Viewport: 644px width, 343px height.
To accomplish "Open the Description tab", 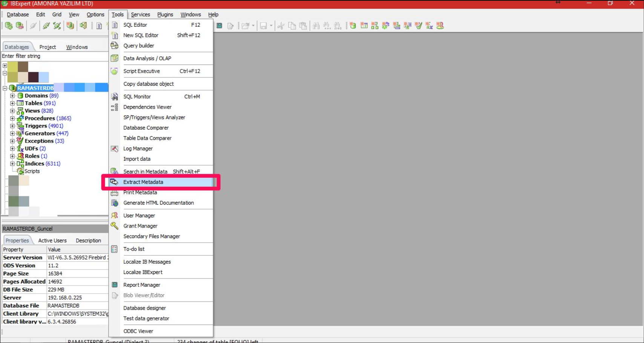I will pyautogui.click(x=88, y=240).
